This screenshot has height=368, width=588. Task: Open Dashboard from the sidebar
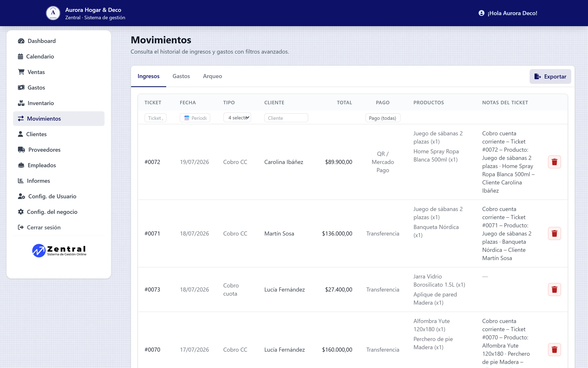[x=59, y=41]
